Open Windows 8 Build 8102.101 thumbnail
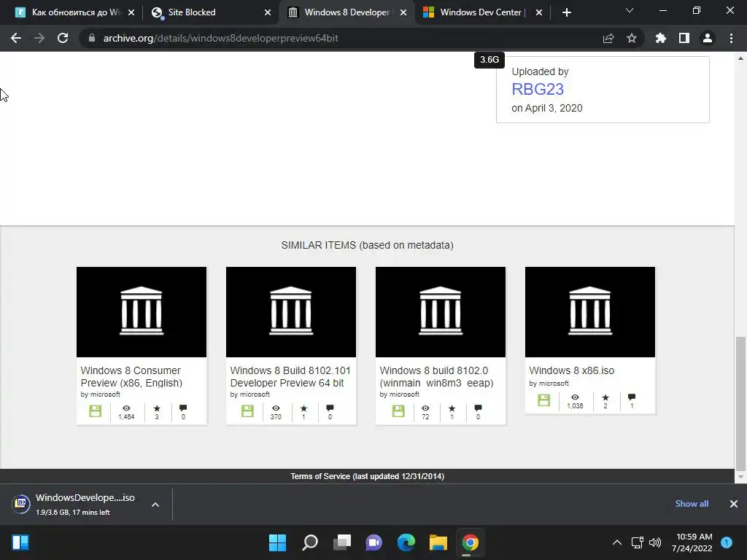Screen dimensions: 747x560 click(291, 312)
